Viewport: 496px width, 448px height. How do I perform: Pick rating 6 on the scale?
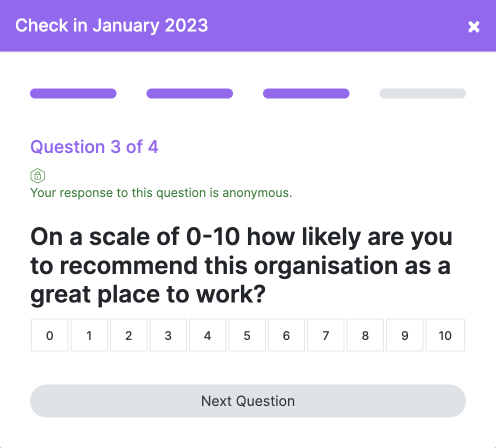click(286, 335)
